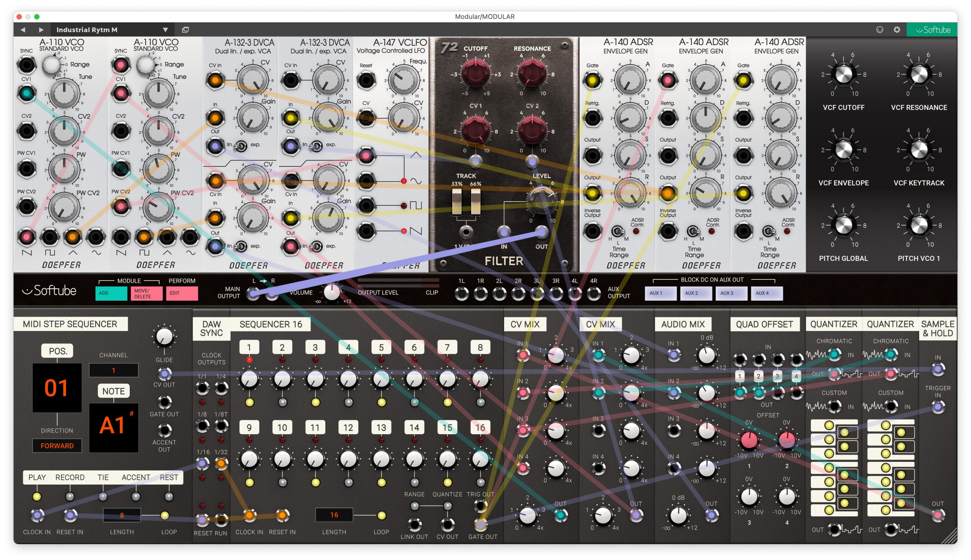
Task: Click the first ADSR Gate jack
Action: coord(592,80)
